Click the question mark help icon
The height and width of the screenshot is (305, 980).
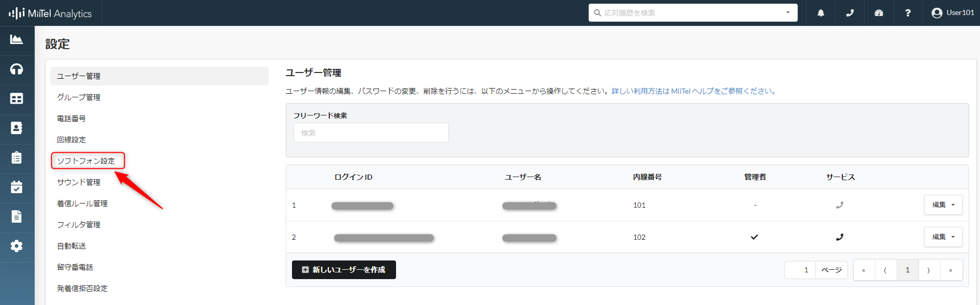tap(908, 13)
